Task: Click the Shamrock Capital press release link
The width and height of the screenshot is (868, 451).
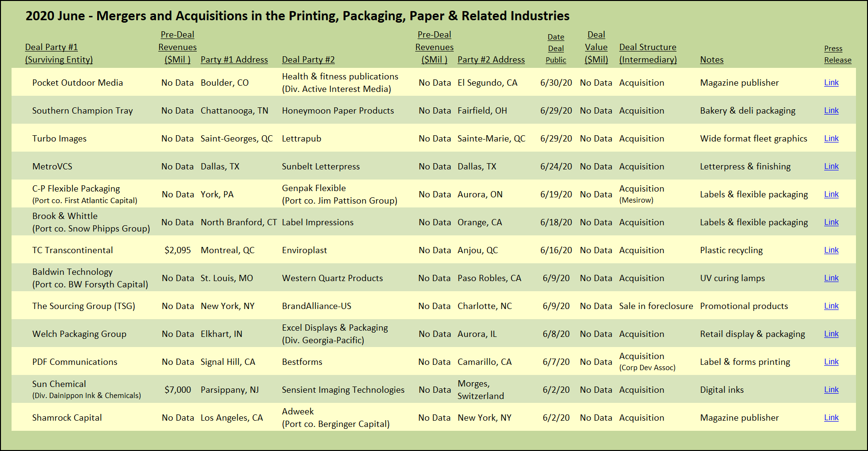Action: click(831, 418)
